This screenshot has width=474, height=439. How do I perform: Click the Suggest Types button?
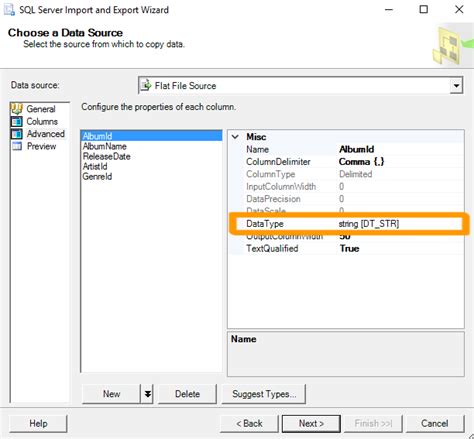264,394
